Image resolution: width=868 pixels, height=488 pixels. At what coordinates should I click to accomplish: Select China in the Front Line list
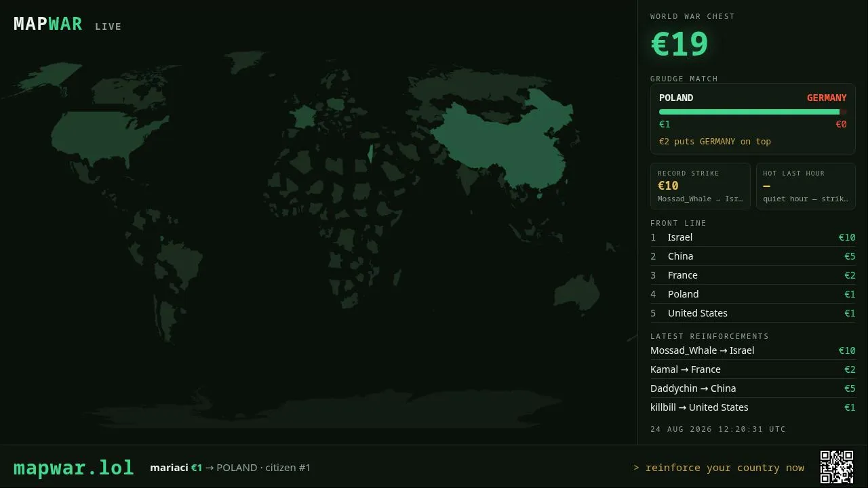[753, 256]
